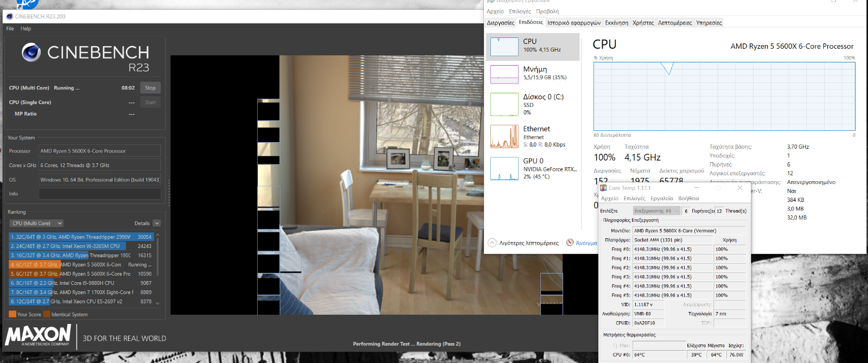Select ranking row Threadripper 1950 score 16315

pyautogui.click(x=81, y=256)
